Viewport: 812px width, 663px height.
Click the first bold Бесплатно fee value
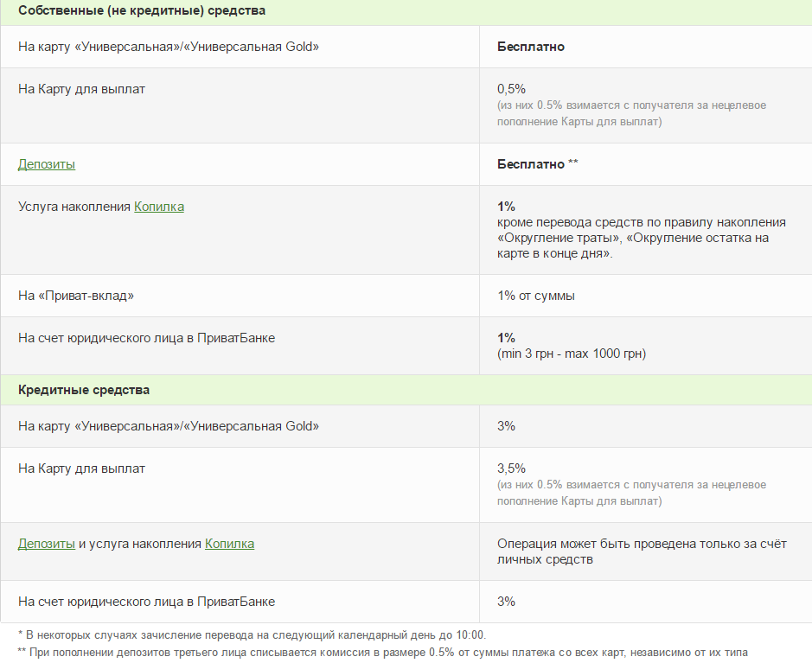pyautogui.click(x=531, y=47)
